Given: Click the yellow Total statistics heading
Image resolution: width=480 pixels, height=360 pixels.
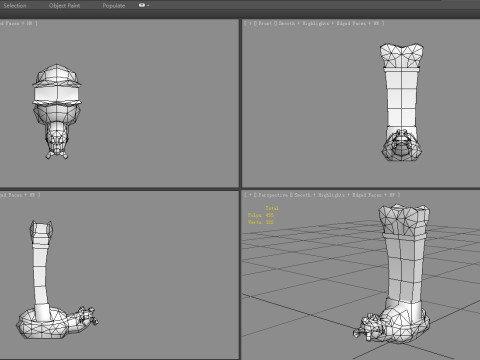Looking at the screenshot, I should pyautogui.click(x=272, y=208).
